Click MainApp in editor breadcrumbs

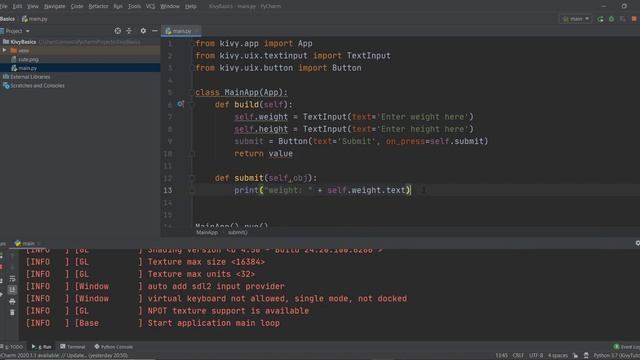coord(207,232)
